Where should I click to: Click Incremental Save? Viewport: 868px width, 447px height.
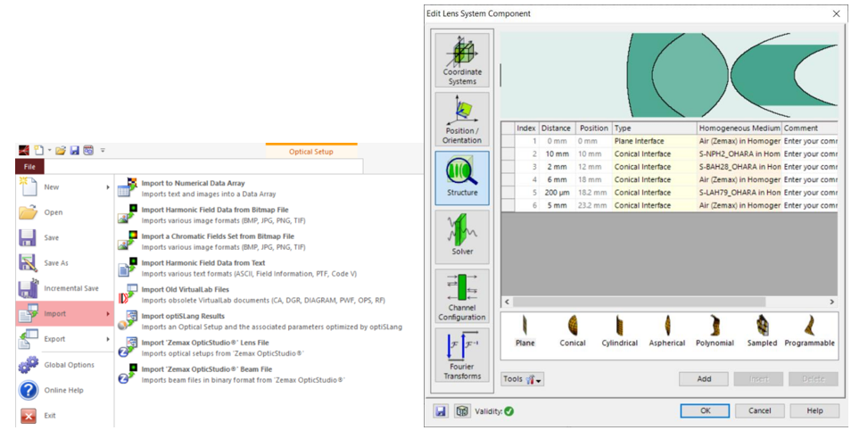click(x=64, y=288)
